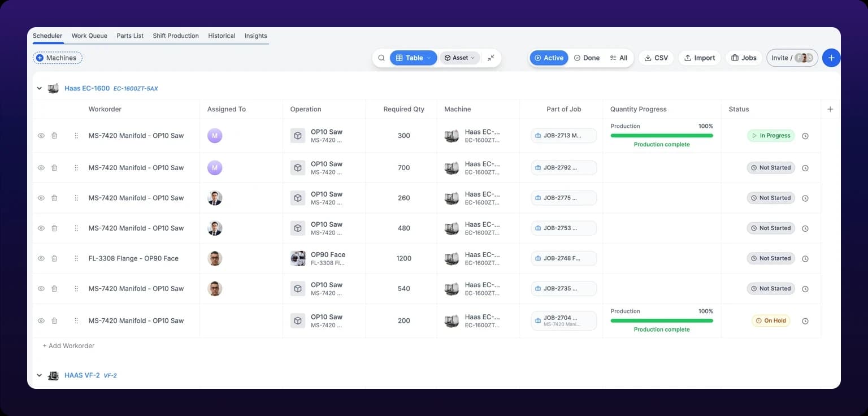Switch to Parts List tab

pos(130,36)
